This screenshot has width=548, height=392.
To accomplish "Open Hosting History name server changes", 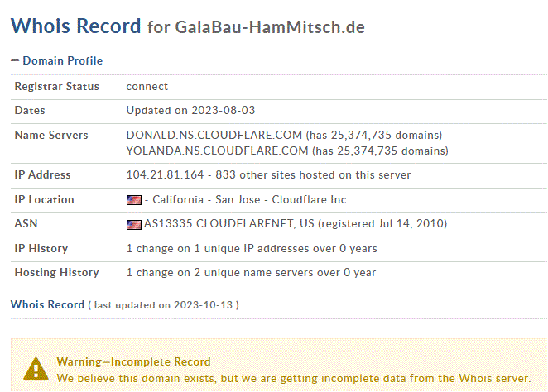I will tap(251, 272).
